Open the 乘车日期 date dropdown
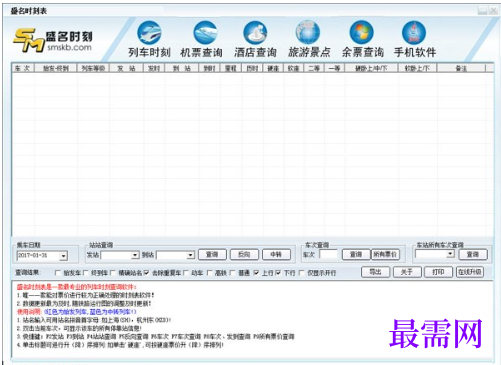 click(x=63, y=256)
